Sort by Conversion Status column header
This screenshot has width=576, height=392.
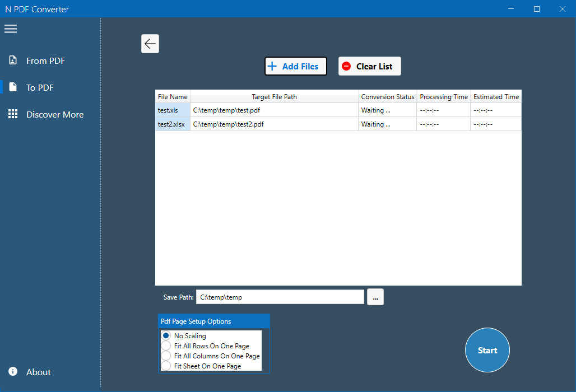pyautogui.click(x=387, y=97)
